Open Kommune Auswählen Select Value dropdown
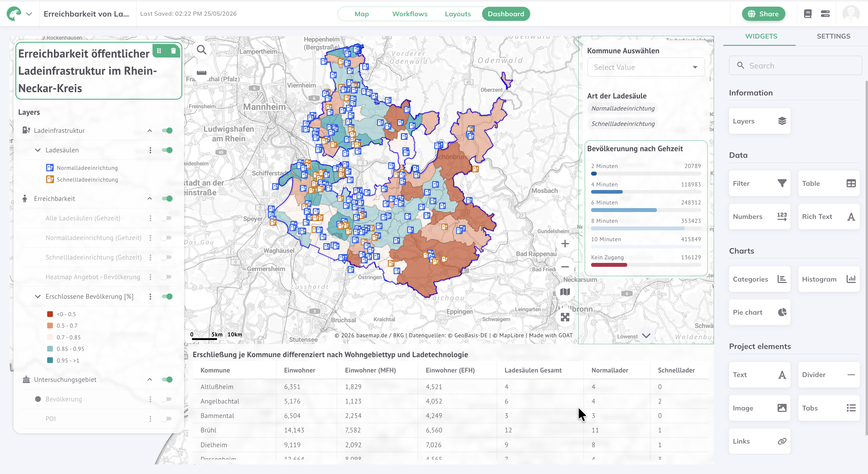Viewport: 868px width, 474px height. coord(646,67)
